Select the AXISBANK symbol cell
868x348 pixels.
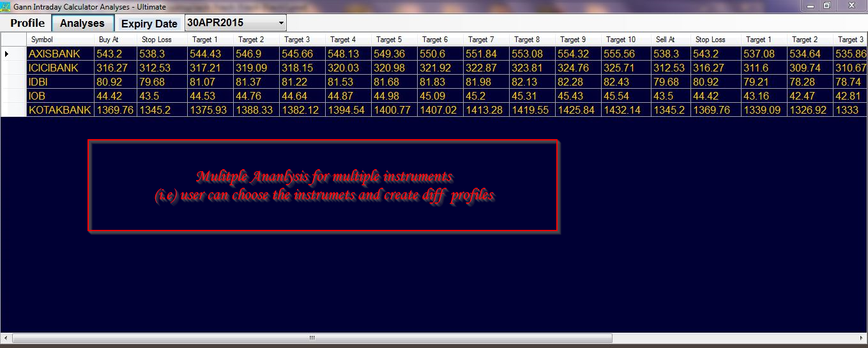(59, 54)
